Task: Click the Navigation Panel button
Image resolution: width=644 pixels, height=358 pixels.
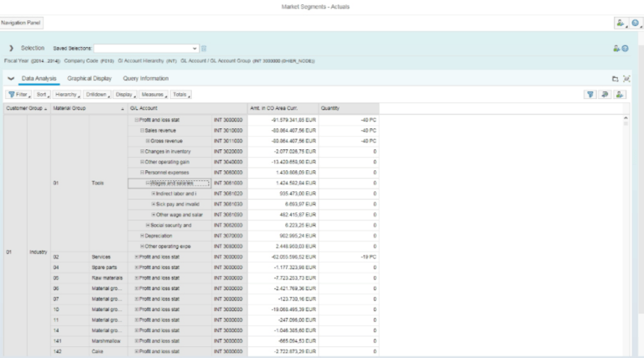Action: 21,23
